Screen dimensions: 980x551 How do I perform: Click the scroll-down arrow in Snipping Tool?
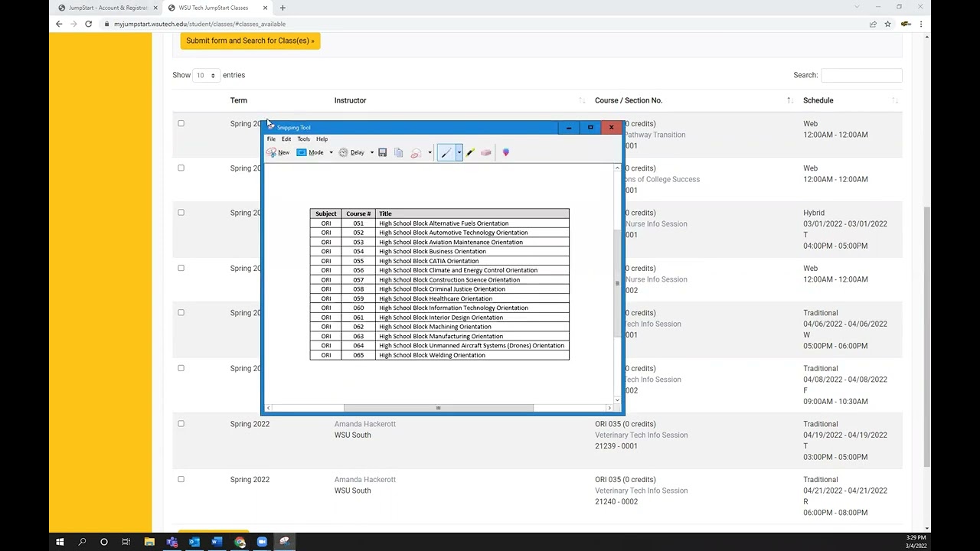[x=617, y=400]
